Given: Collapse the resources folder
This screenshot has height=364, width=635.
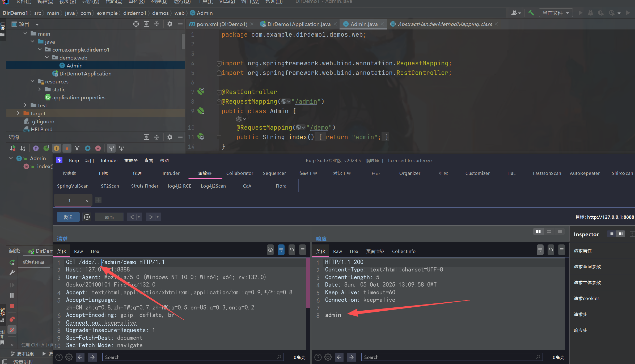Looking at the screenshot, I should point(32,81).
